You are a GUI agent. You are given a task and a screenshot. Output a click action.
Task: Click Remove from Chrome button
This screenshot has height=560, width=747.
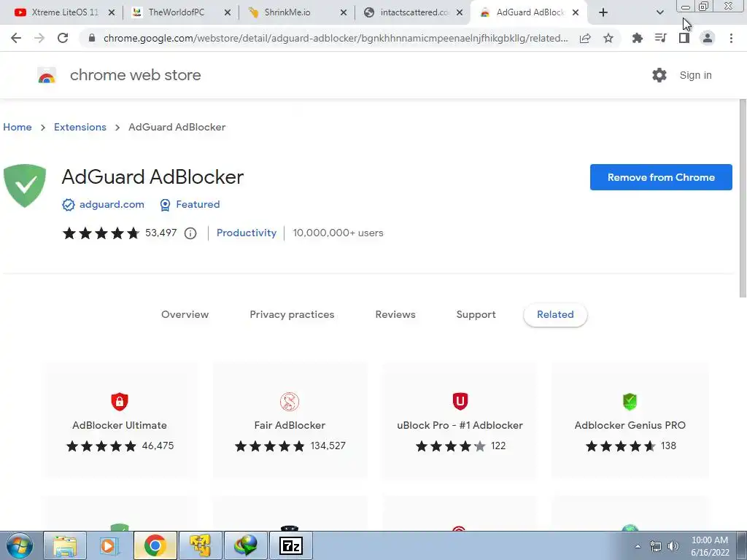pyautogui.click(x=661, y=177)
